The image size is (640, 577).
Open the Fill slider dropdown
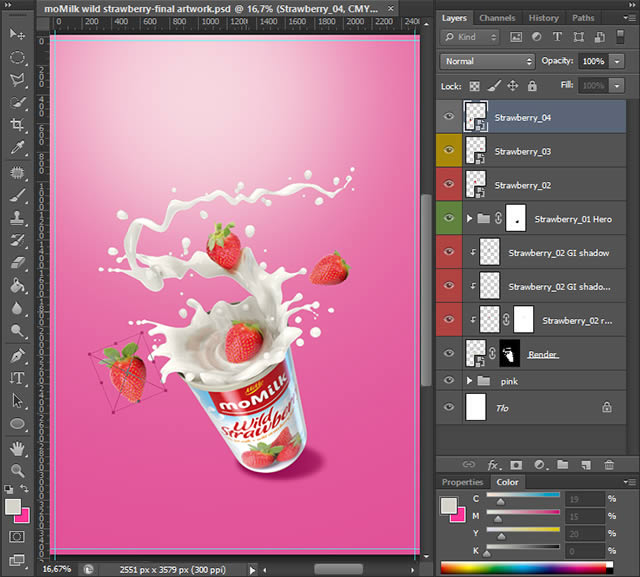click(617, 86)
